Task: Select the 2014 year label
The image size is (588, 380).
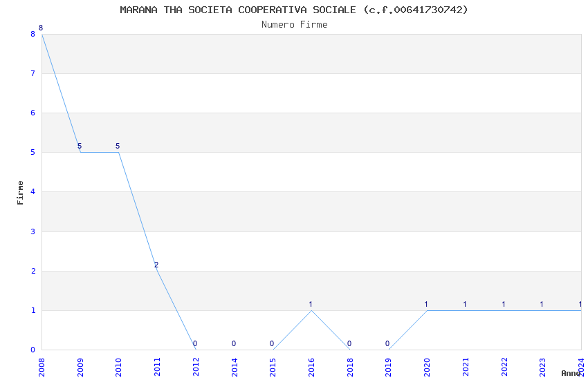Action: click(235, 368)
